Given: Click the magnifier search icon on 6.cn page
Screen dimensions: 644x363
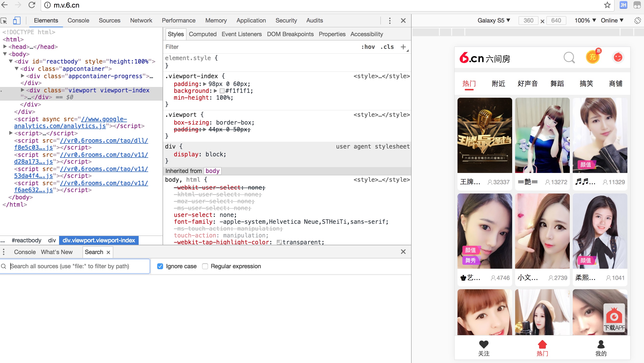Looking at the screenshot, I should coord(569,58).
